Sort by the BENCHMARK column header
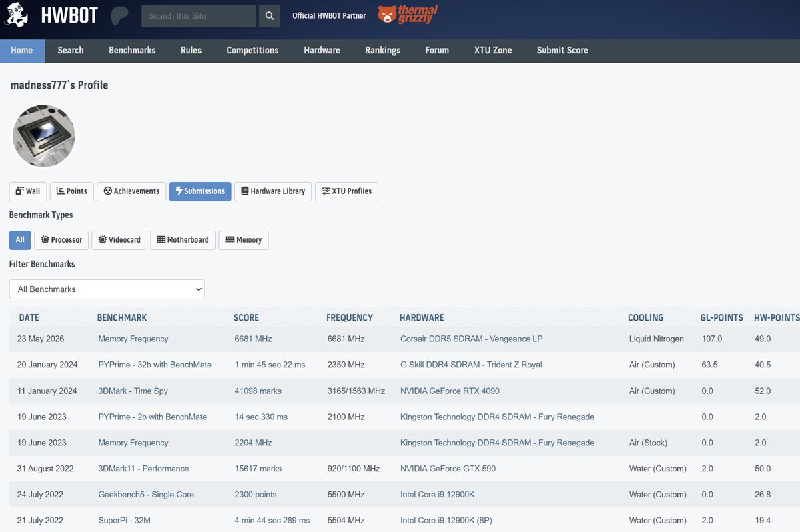The image size is (800, 532). point(122,317)
